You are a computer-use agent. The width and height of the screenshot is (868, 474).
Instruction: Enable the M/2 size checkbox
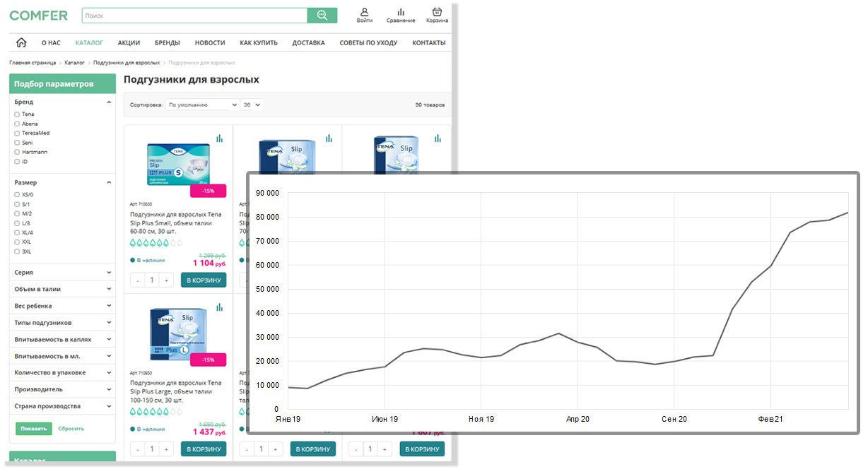point(17,213)
